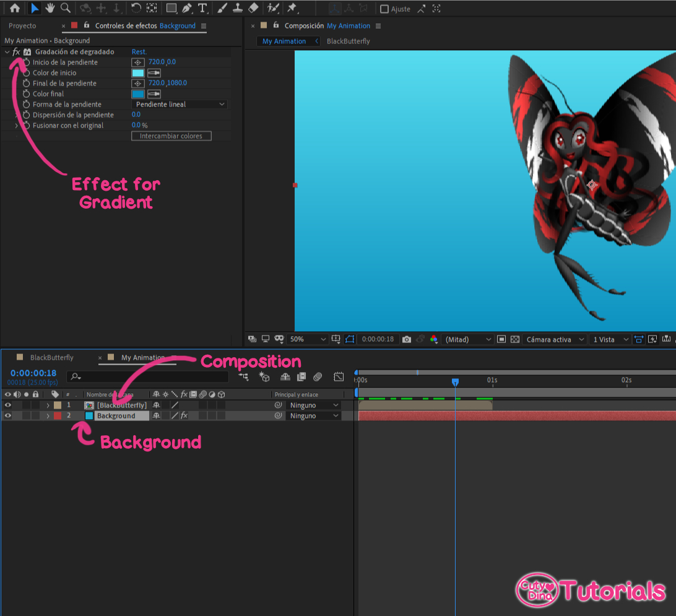676x616 pixels.
Task: Select the Type tool
Action: point(202,8)
